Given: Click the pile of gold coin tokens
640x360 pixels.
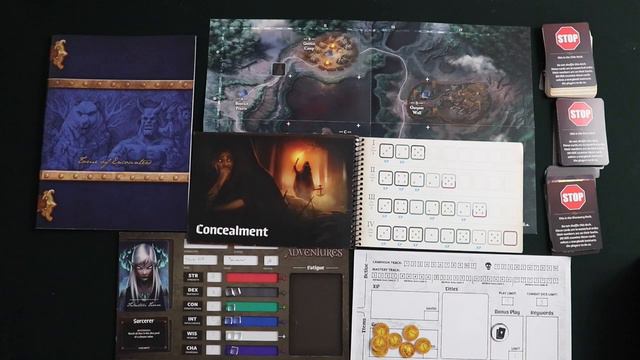Looking at the screenshot, I should tap(400, 339).
